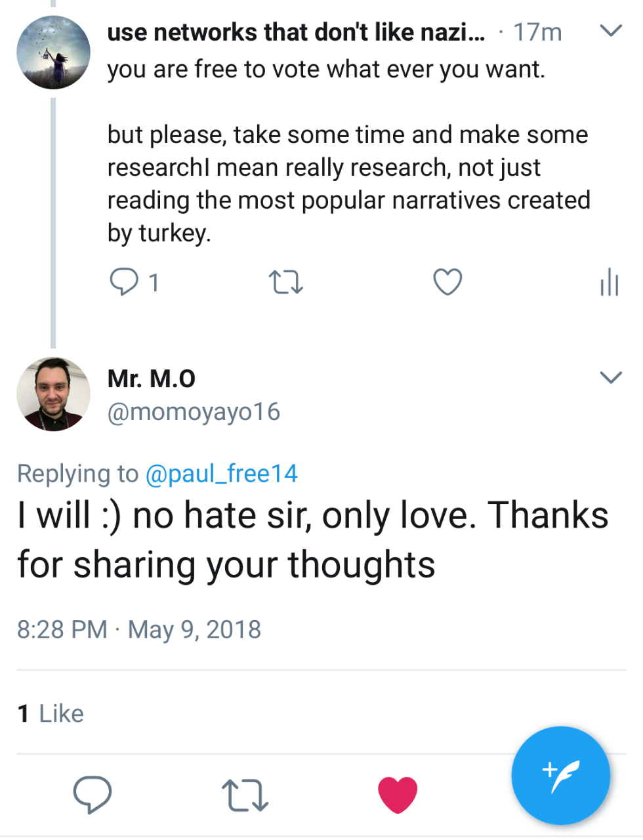Unlike Mr. M.O's tweet via red heart
643x840 pixels.
point(398,794)
